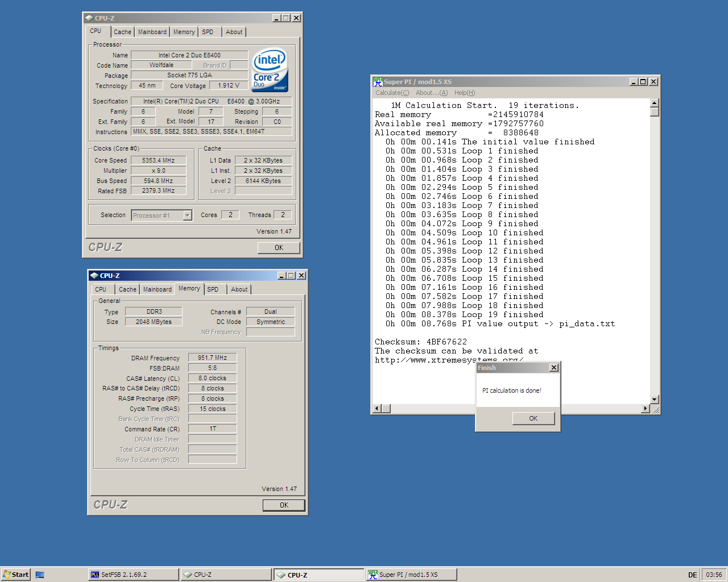The height and width of the screenshot is (582, 728).
Task: Click the system clock showing 03:56
Action: click(714, 575)
